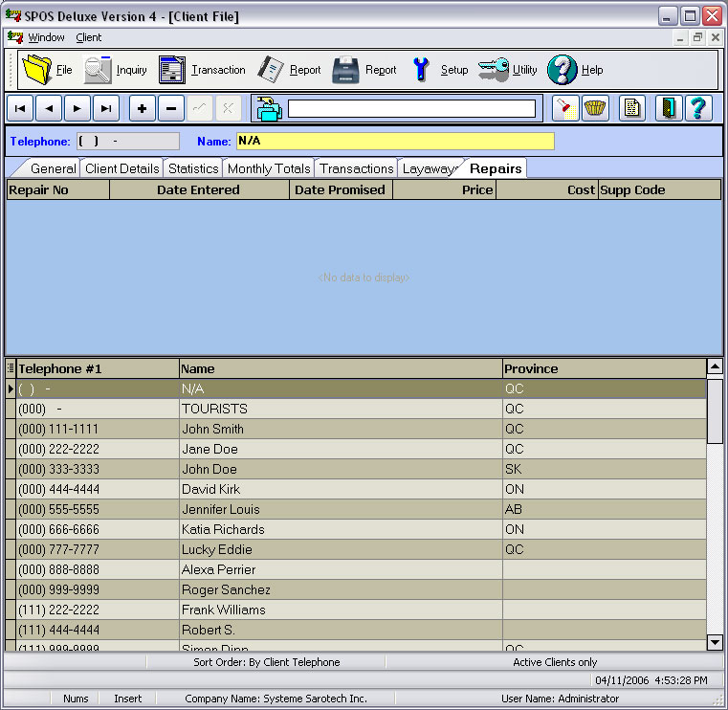The image size is (728, 710).
Task: Click the yellow Name input field
Action: [x=394, y=142]
